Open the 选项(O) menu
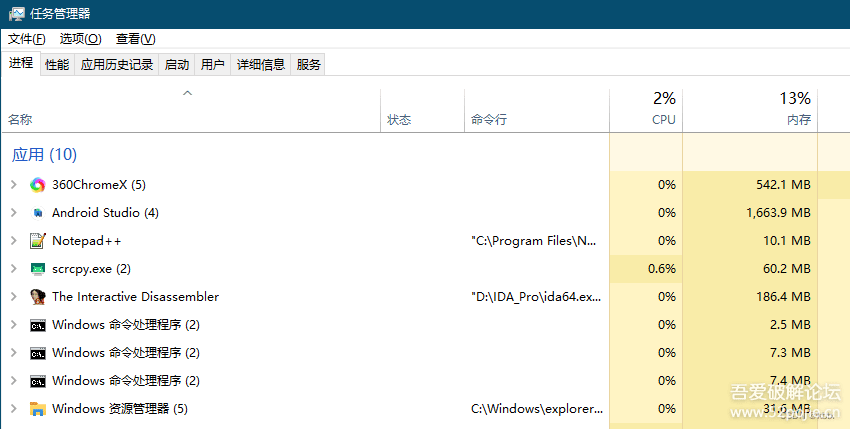Viewport: 850px width, 429px height. click(80, 39)
